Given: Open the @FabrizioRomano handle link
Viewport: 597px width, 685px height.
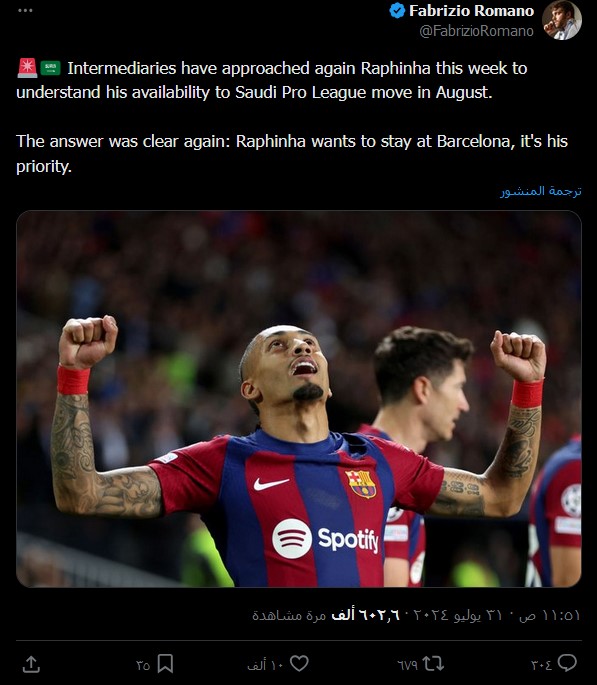Looking at the screenshot, I should (x=476, y=31).
